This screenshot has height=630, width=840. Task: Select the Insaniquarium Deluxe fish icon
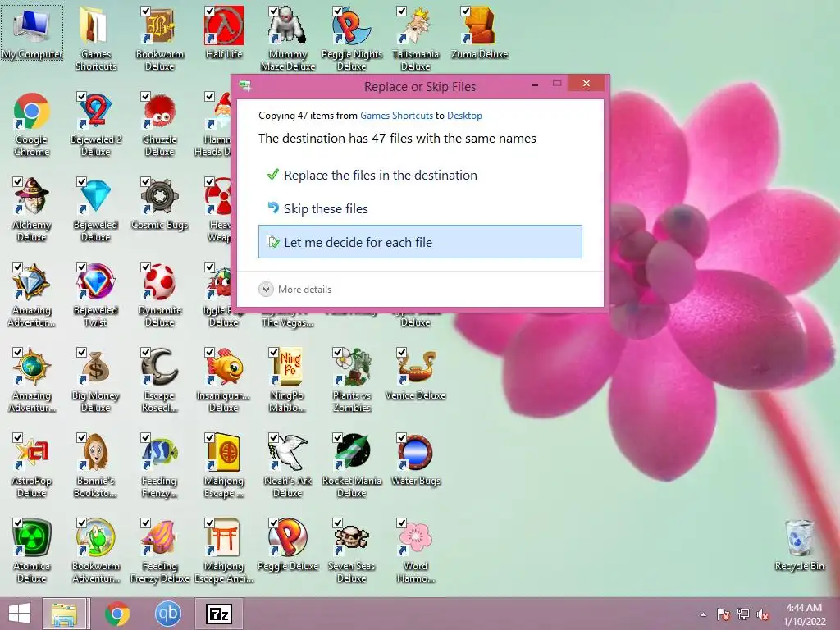[223, 367]
